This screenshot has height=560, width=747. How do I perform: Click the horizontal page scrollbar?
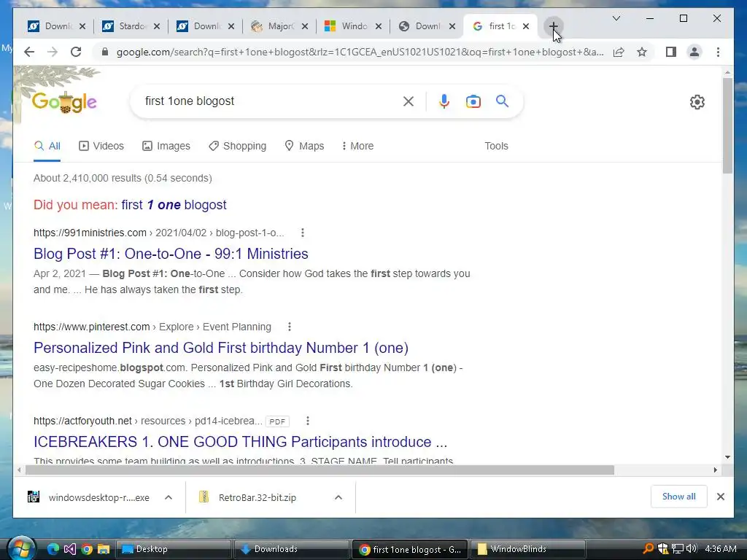[x=320, y=470]
